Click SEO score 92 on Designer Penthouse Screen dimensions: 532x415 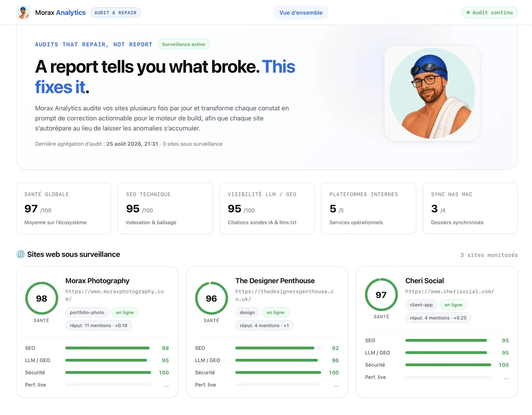(335, 348)
